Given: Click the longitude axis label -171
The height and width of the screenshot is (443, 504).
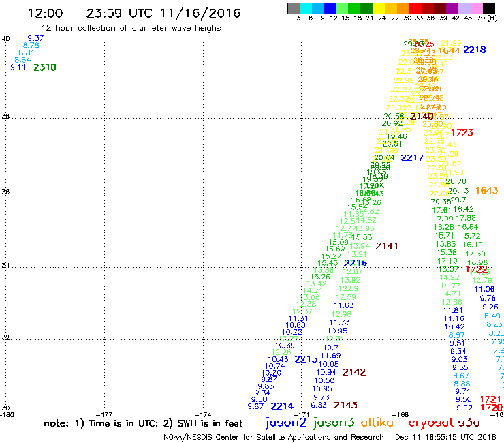Looking at the screenshot, I should point(301,414).
